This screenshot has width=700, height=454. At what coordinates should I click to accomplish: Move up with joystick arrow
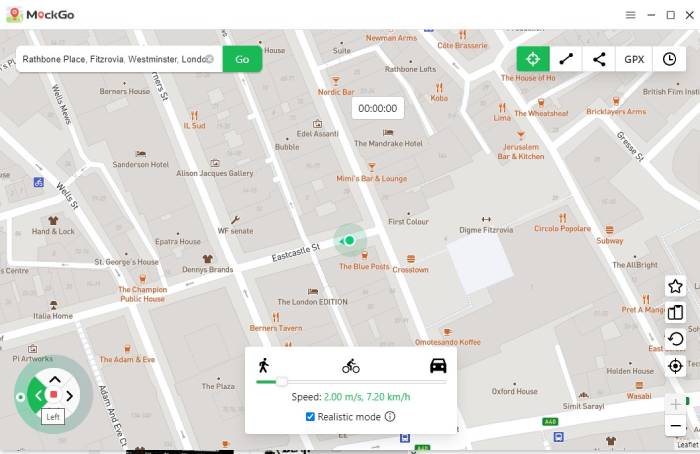(54, 379)
